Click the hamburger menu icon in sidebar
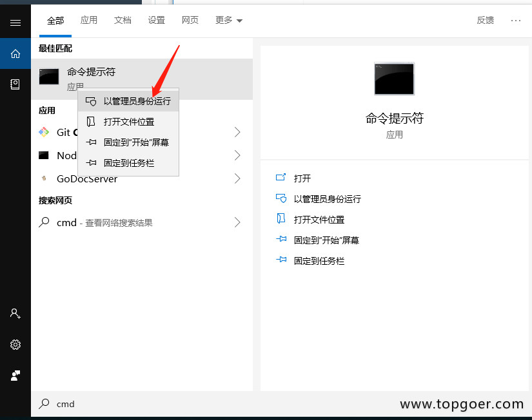This screenshot has height=420, width=532. 15,23
